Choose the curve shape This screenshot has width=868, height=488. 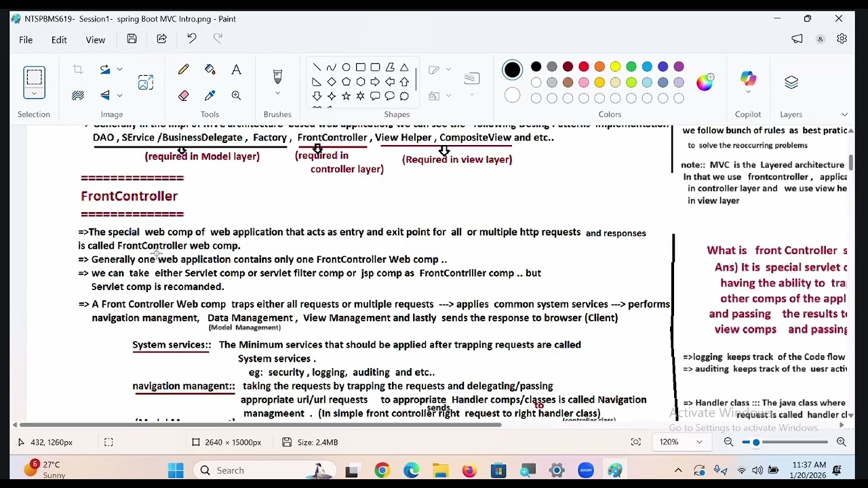click(x=331, y=67)
